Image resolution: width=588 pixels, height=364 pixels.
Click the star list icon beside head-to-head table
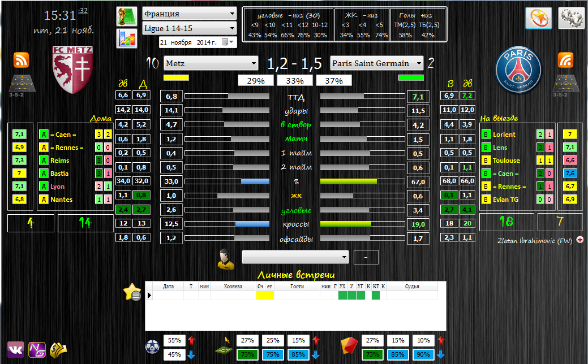point(132,292)
